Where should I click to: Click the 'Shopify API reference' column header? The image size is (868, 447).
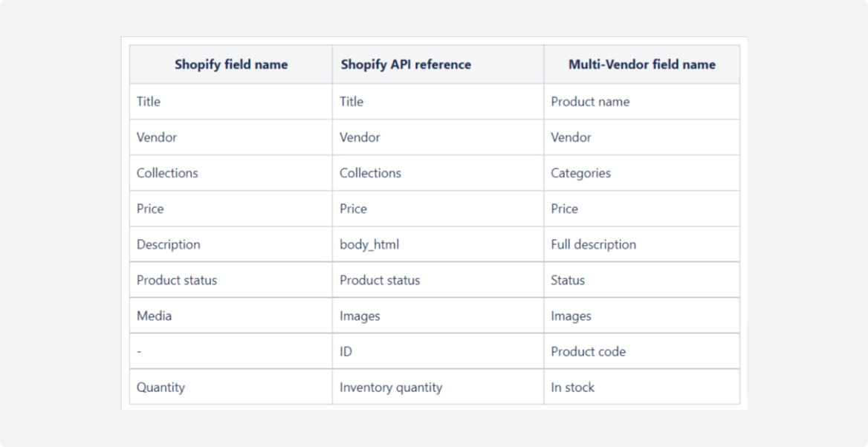pyautogui.click(x=406, y=65)
